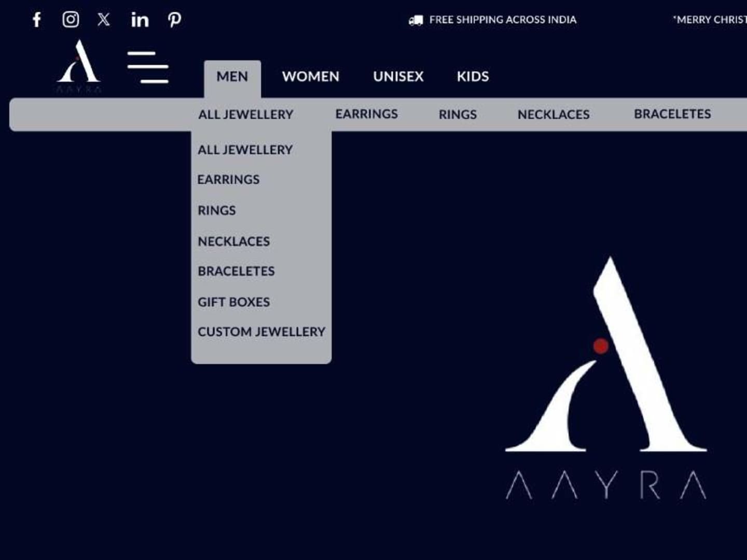Choose CUSTOM JEWELLERY from the dropdown list

pos(261,332)
